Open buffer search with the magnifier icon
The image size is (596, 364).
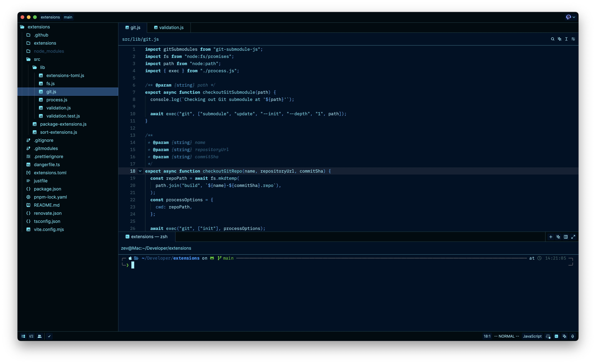pos(553,39)
